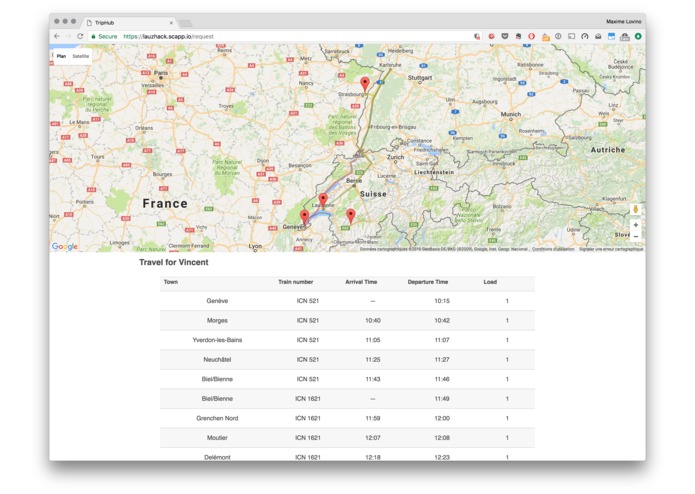Open the Maxime Lovino profile button
695x494 pixels.
point(624,21)
